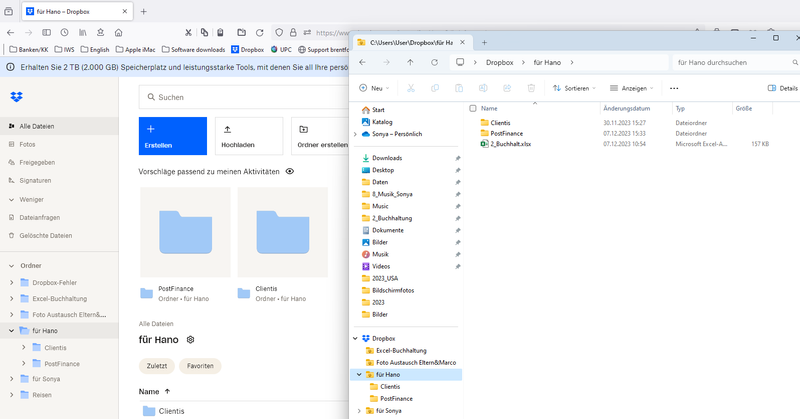
Task: Select the Favoriten filter chip
Action: [200, 366]
